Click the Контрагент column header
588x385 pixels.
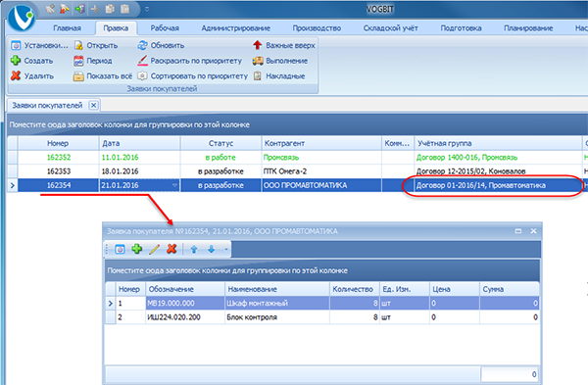(x=321, y=143)
